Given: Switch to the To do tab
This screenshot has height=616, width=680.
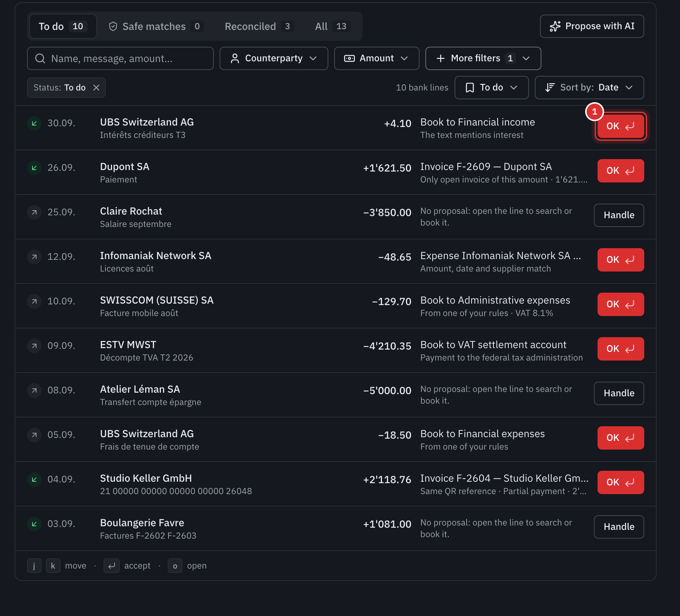Looking at the screenshot, I should click(x=63, y=26).
